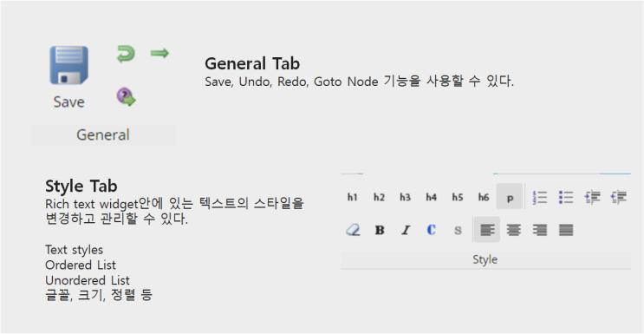
Task: Align text left
Action: (487, 230)
